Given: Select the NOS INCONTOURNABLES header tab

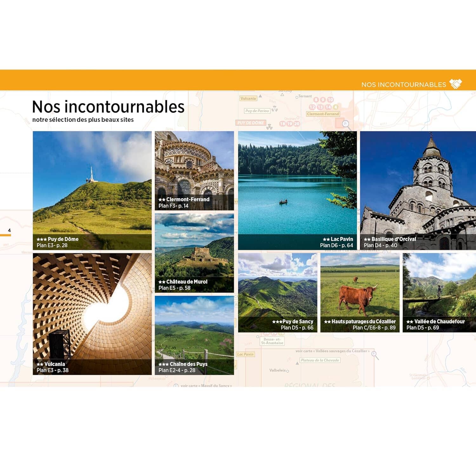Looking at the screenshot, I should pyautogui.click(x=405, y=83).
